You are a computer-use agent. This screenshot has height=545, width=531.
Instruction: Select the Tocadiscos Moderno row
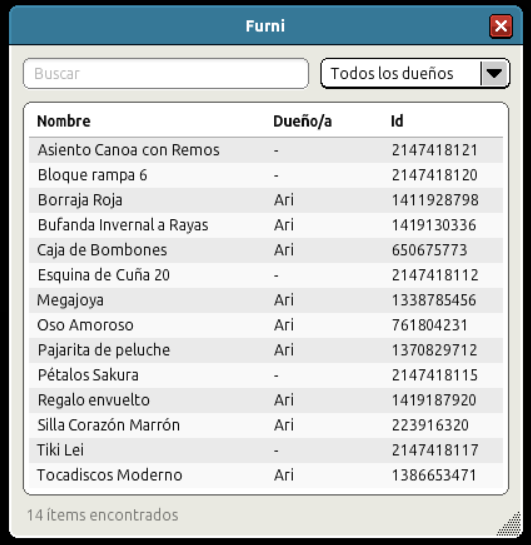(x=266, y=476)
